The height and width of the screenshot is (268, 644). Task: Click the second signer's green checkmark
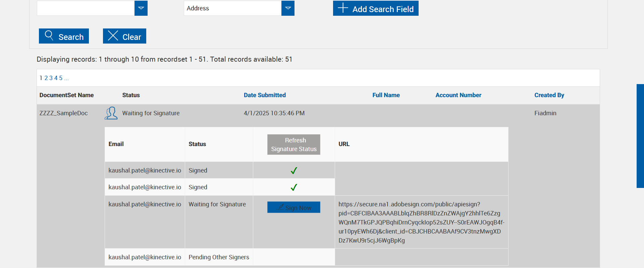click(294, 187)
